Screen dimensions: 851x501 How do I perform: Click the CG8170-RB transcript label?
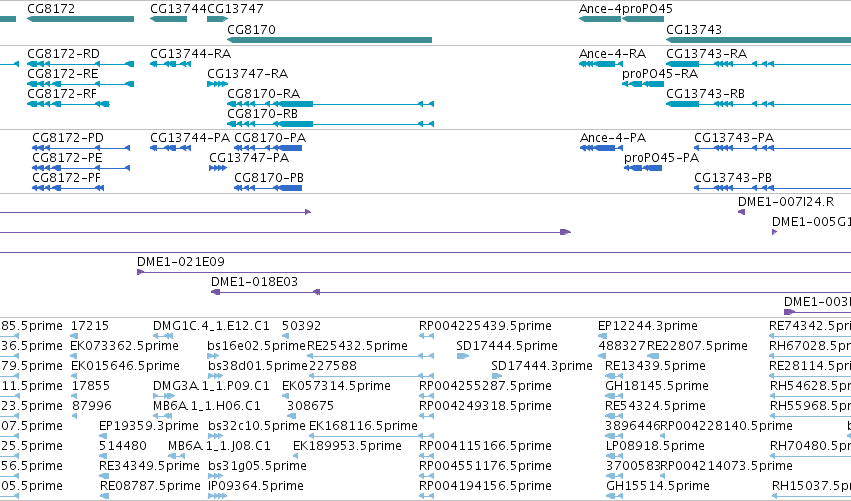263,114
